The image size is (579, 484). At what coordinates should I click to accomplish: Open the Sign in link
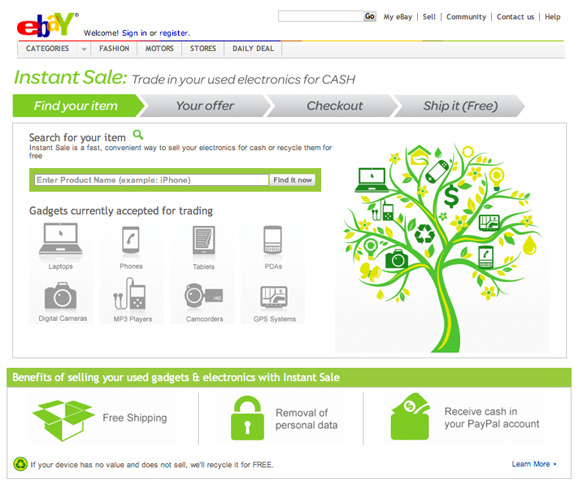click(134, 33)
